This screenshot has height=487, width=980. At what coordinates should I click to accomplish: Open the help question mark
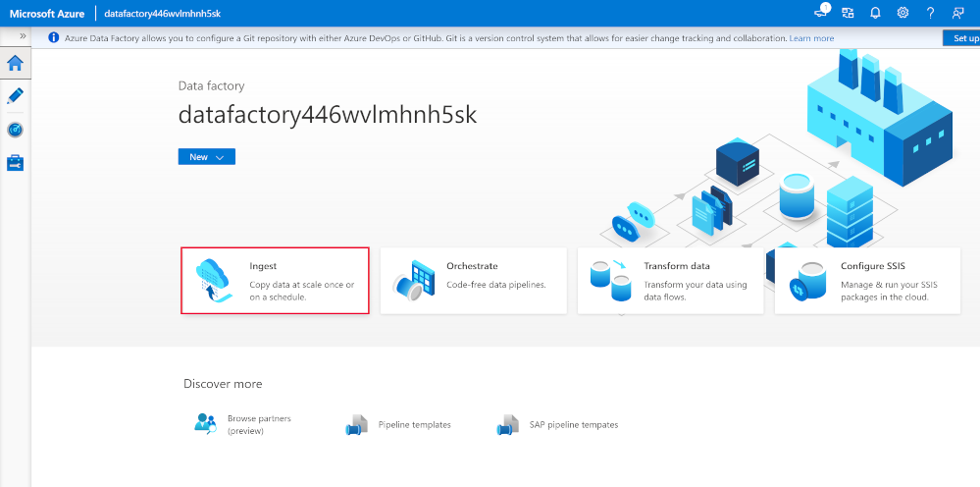(x=930, y=13)
